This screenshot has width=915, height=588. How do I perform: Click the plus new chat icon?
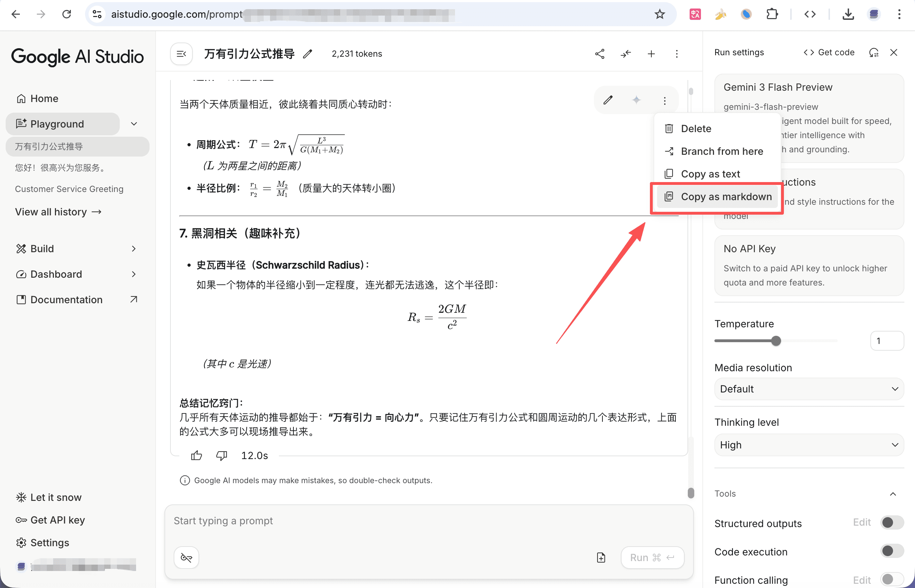click(x=651, y=54)
